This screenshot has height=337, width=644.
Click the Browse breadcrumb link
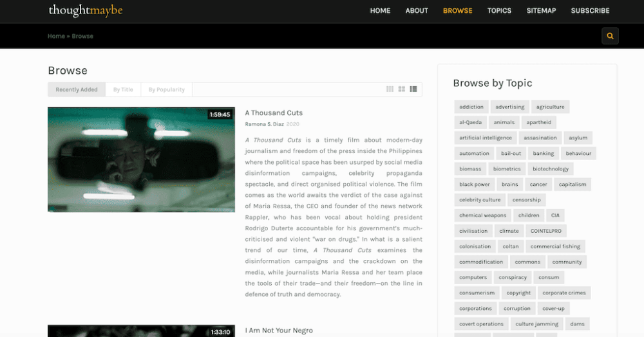[82, 36]
